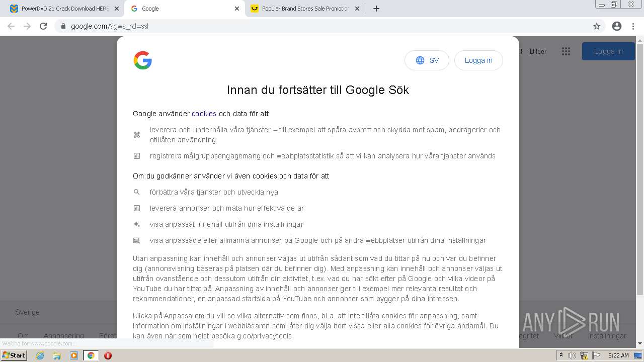This screenshot has height=362, width=644.
Task: Click the Inställningar footer link
Action: click(x=607, y=336)
